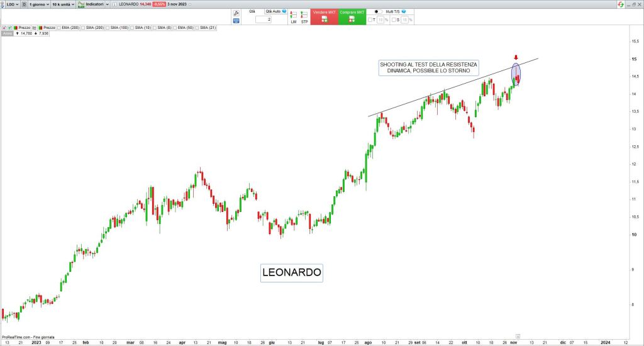The image size is (644, 346).
Task: Enable the S stop checkbox
Action: point(394,20)
